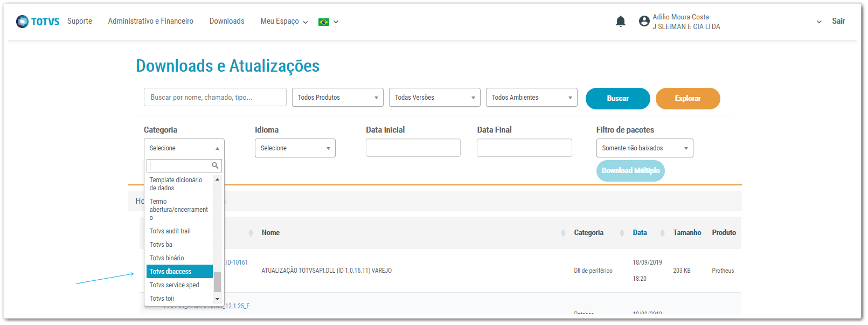This screenshot has height=325, width=868.
Task: Click the Brazil flag language icon
Action: [x=324, y=22]
